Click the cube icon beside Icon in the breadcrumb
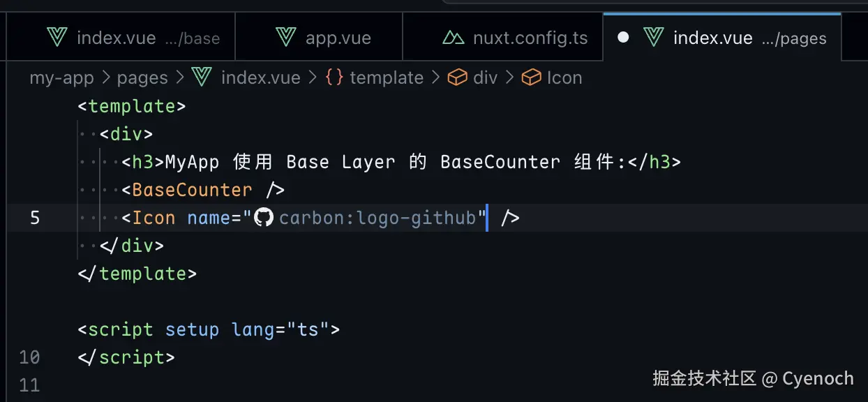This screenshot has width=868, height=402. 532,77
